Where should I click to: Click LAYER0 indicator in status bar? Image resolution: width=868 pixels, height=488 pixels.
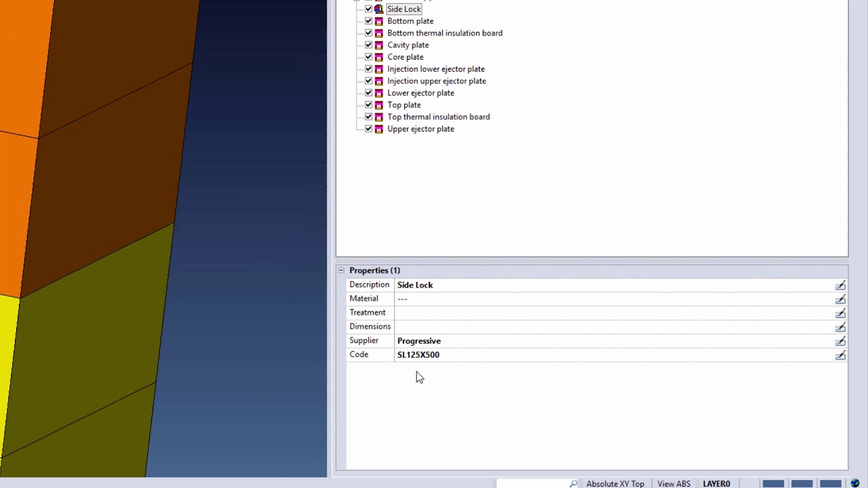[716, 483]
